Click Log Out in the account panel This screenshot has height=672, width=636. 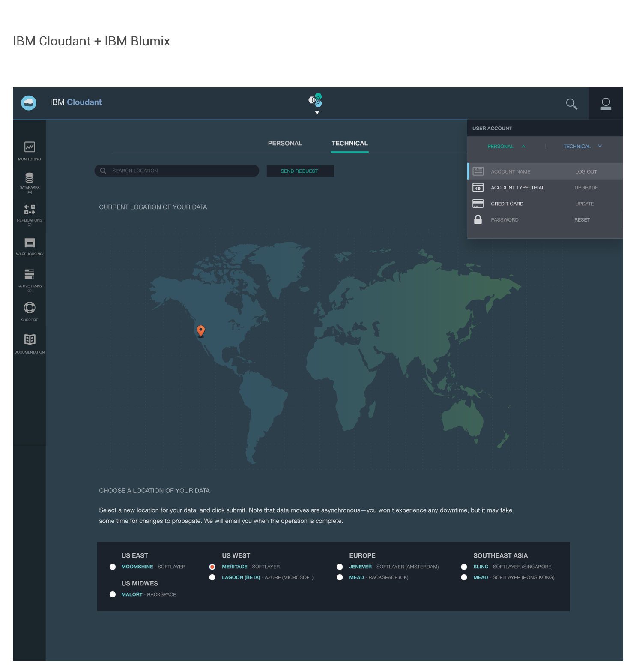(x=586, y=172)
